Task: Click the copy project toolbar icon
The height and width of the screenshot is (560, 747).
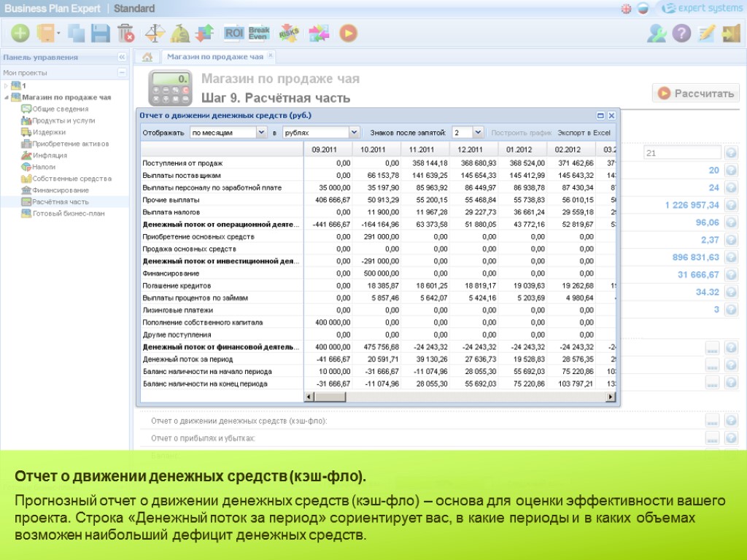Action: pyautogui.click(x=76, y=34)
